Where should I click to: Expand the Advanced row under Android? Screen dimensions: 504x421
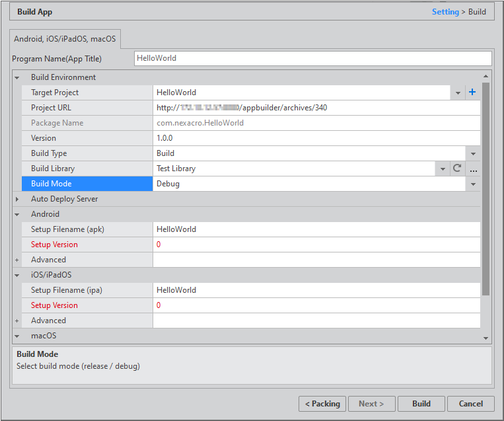(x=17, y=260)
